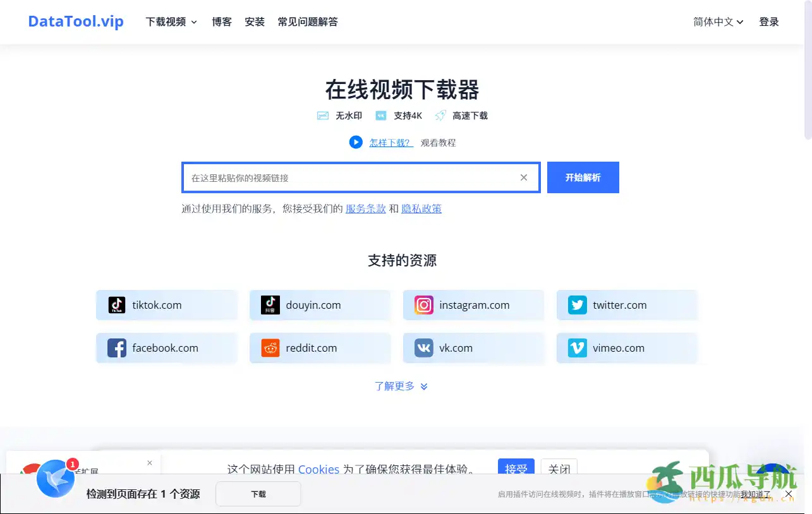Open the 服务条款 link

click(365, 208)
